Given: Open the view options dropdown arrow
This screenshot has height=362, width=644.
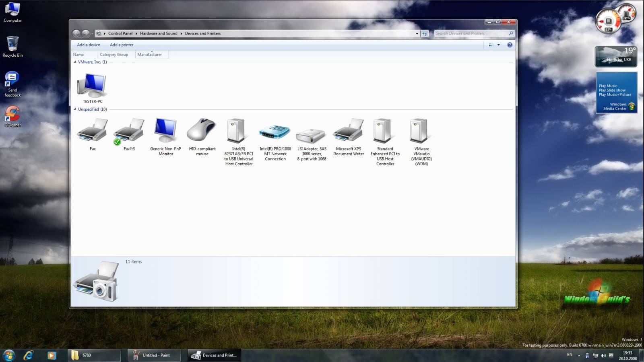Looking at the screenshot, I should pyautogui.click(x=498, y=45).
